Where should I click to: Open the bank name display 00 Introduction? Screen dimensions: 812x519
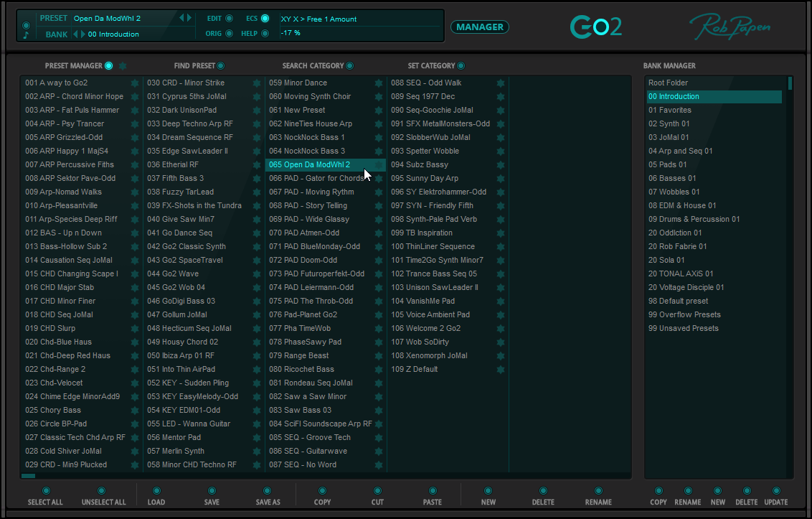[113, 34]
